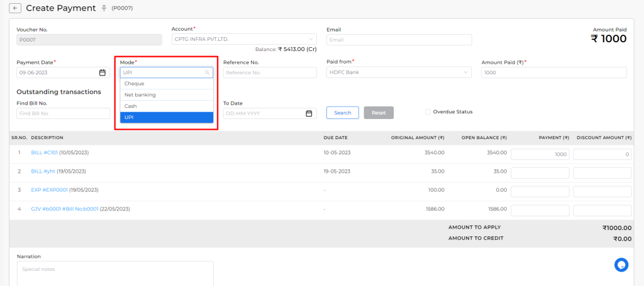Click the ORIGINAL AMOUNT column header
Viewport: 644px width, 286px height.
418,138
